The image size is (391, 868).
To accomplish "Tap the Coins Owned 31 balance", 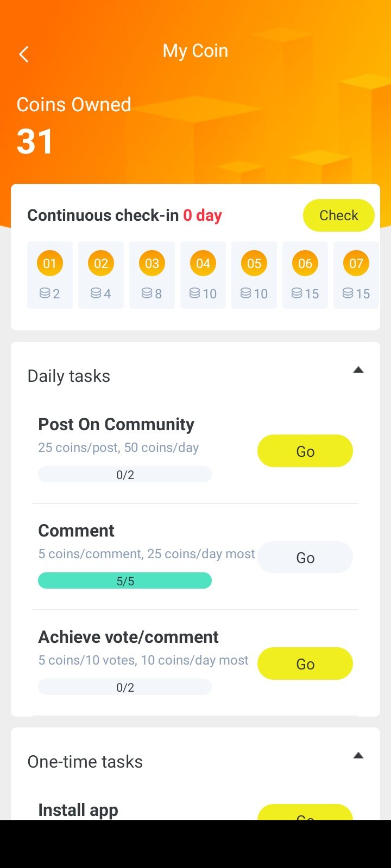I will (35, 142).
